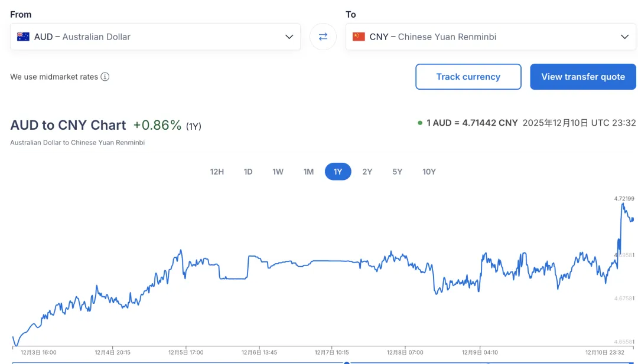Screen dimensions: 638x364
Task: Click the 12月3日 16:00 axis label
Action: click(37, 352)
